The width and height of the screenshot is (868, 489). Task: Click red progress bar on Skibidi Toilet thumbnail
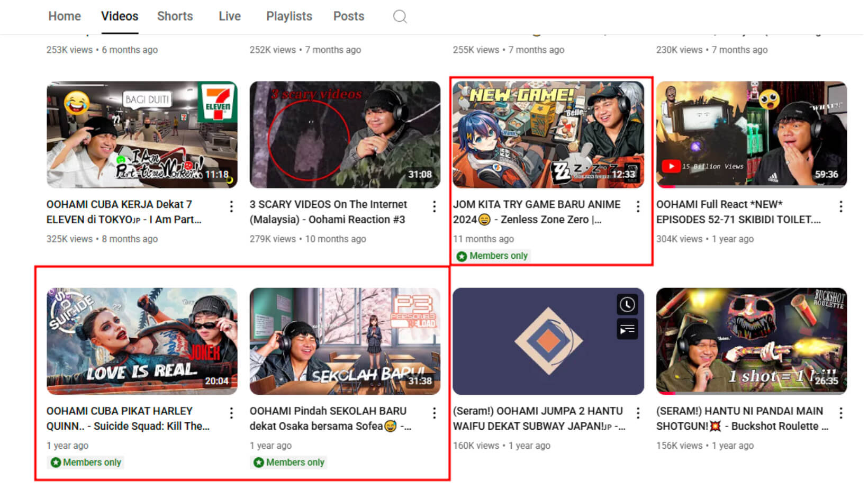point(666,187)
